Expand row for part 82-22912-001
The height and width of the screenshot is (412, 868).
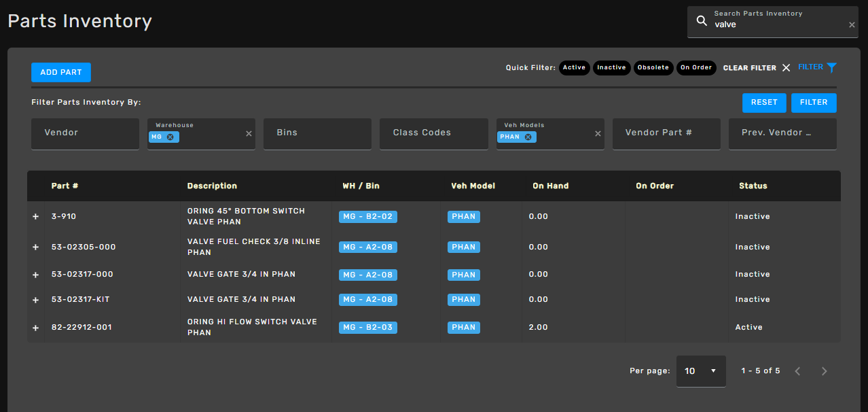(x=35, y=328)
